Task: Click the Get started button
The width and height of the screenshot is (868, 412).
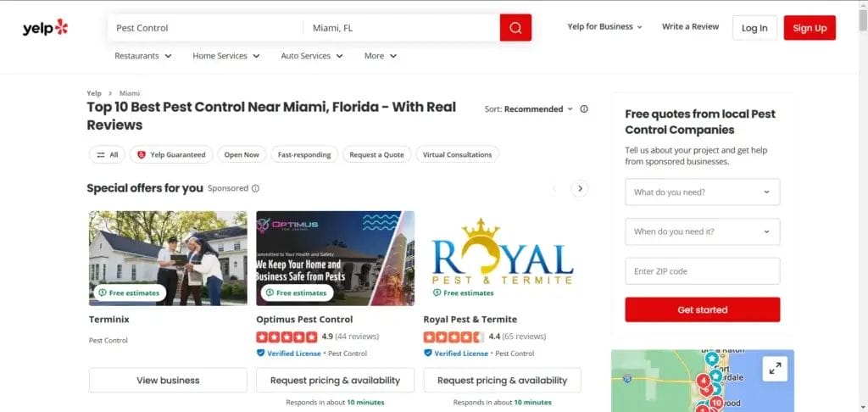Action: (x=702, y=309)
